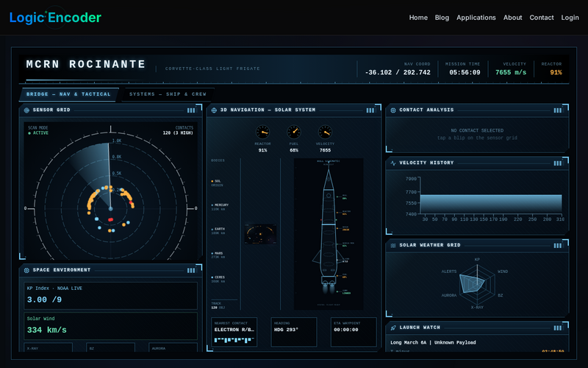Click the MCRN ROCINANTE ship title

coord(85,64)
